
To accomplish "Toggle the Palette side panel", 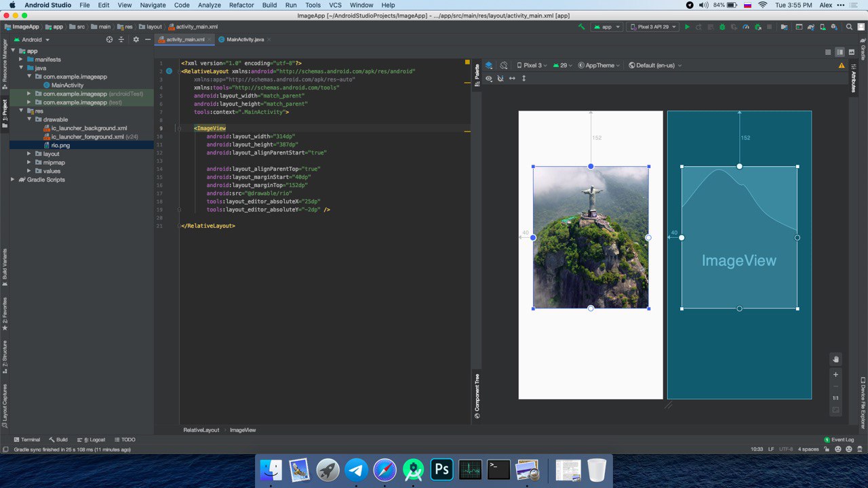I will [477, 75].
